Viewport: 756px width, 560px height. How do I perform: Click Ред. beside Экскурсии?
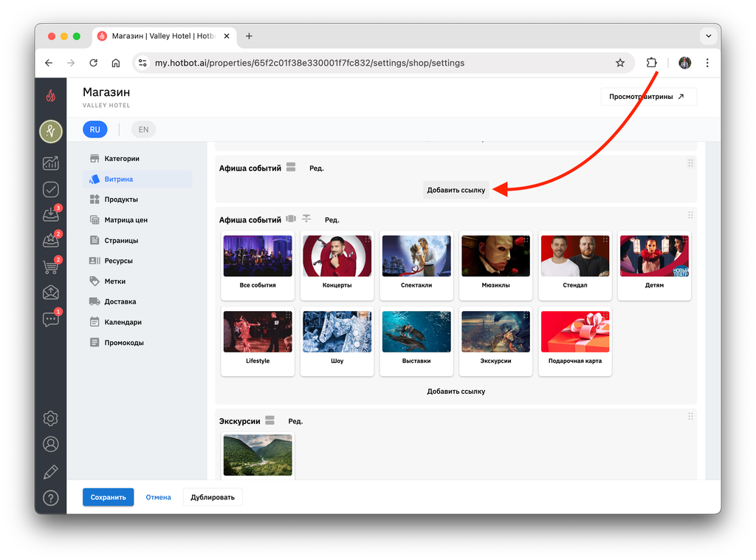(x=295, y=421)
